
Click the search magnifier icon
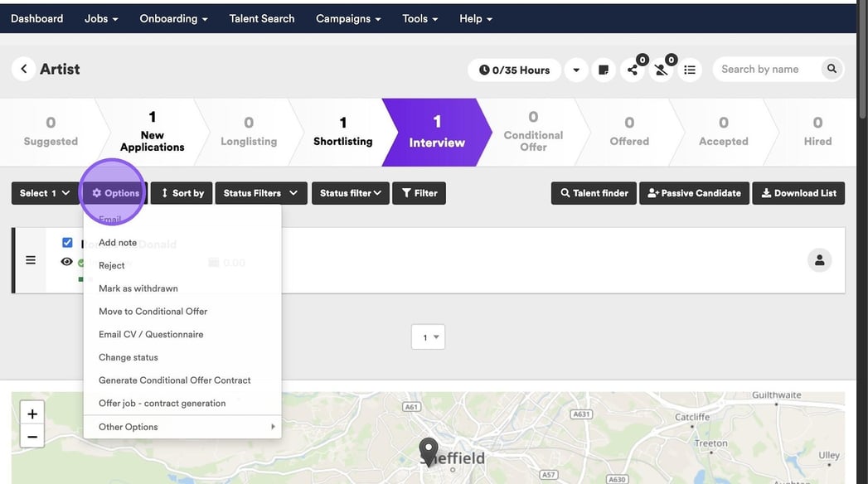point(831,69)
